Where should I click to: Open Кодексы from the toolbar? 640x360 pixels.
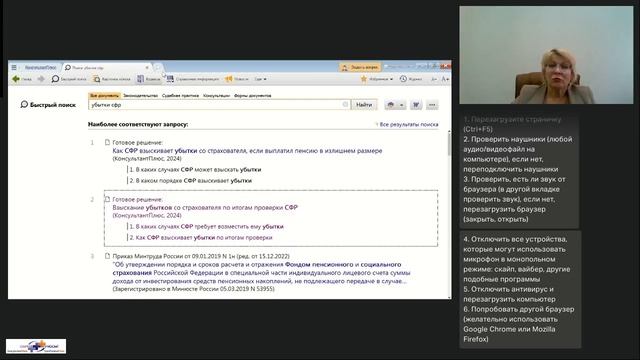(149, 79)
